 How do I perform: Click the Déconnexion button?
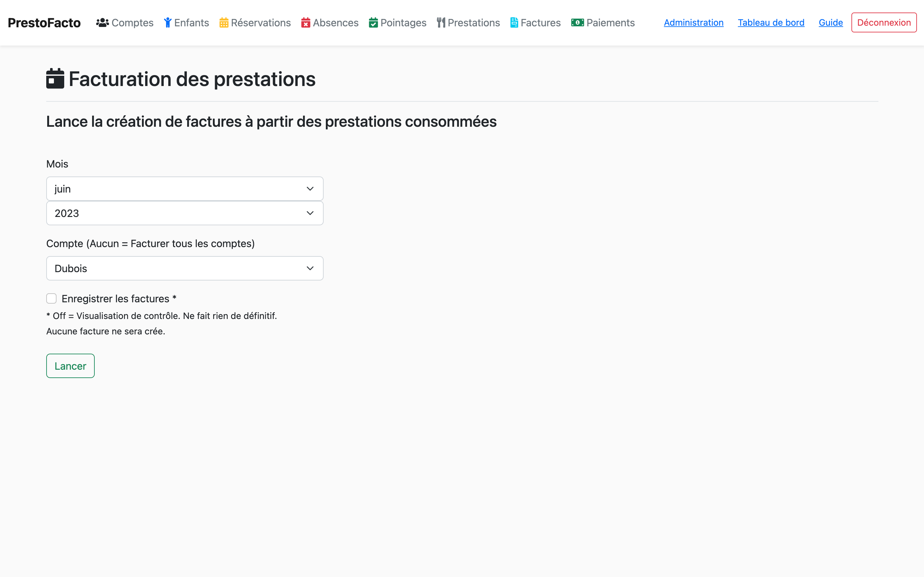[x=884, y=22]
